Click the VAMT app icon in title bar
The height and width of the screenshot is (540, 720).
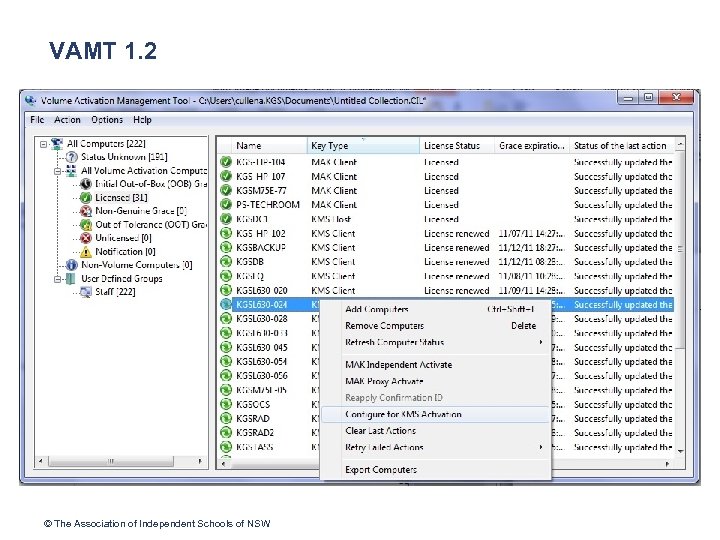tap(30, 100)
